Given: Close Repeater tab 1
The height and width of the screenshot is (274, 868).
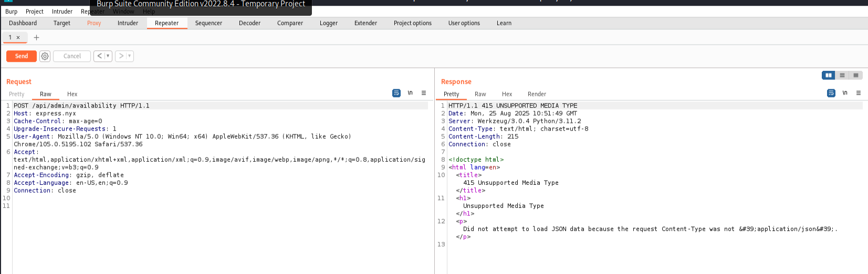Looking at the screenshot, I should pyautogui.click(x=18, y=37).
